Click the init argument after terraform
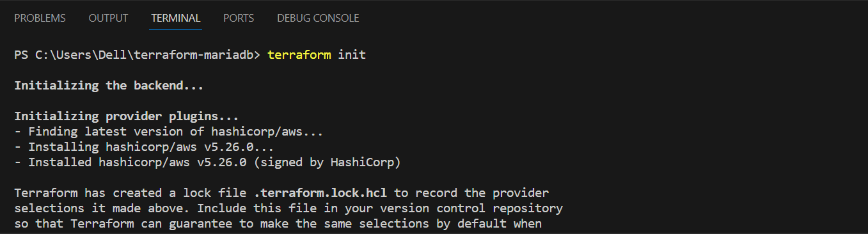The width and height of the screenshot is (868, 234). tap(352, 54)
